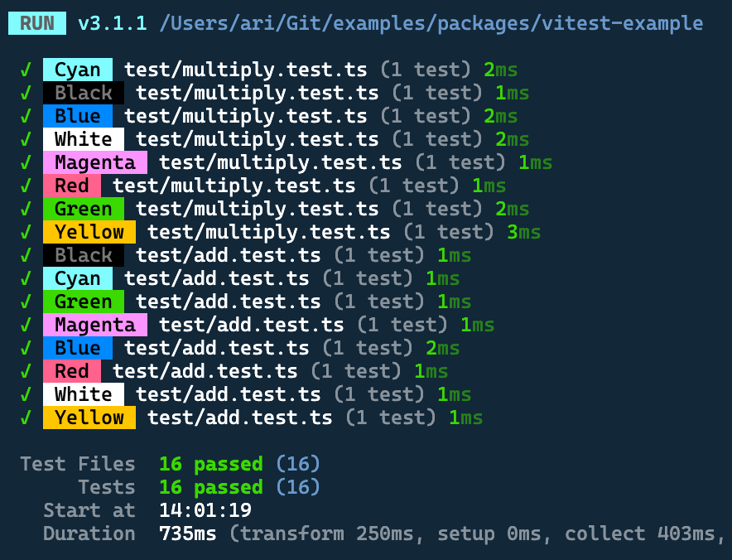Click the checkmark next to the Yellow add test

pyautogui.click(x=26, y=418)
